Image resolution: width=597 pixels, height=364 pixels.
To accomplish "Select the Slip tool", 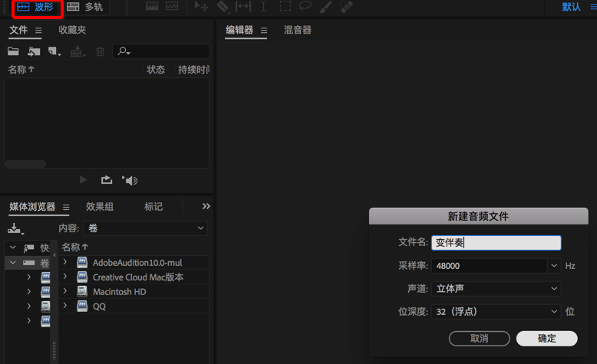I will (x=243, y=6).
